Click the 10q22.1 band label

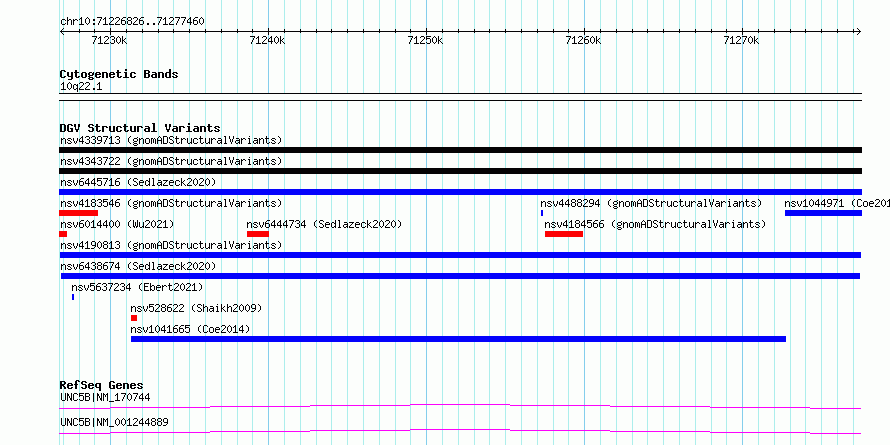(81, 87)
